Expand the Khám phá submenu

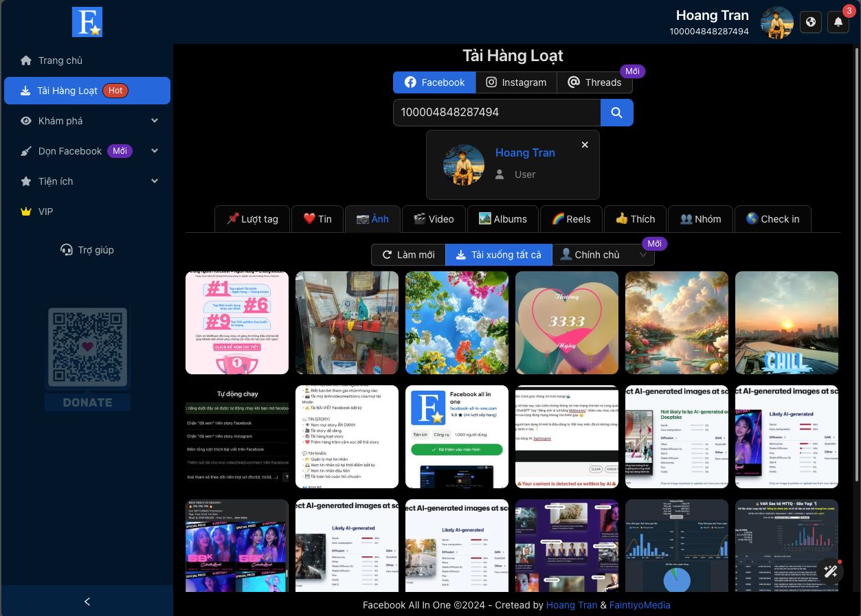(x=155, y=121)
